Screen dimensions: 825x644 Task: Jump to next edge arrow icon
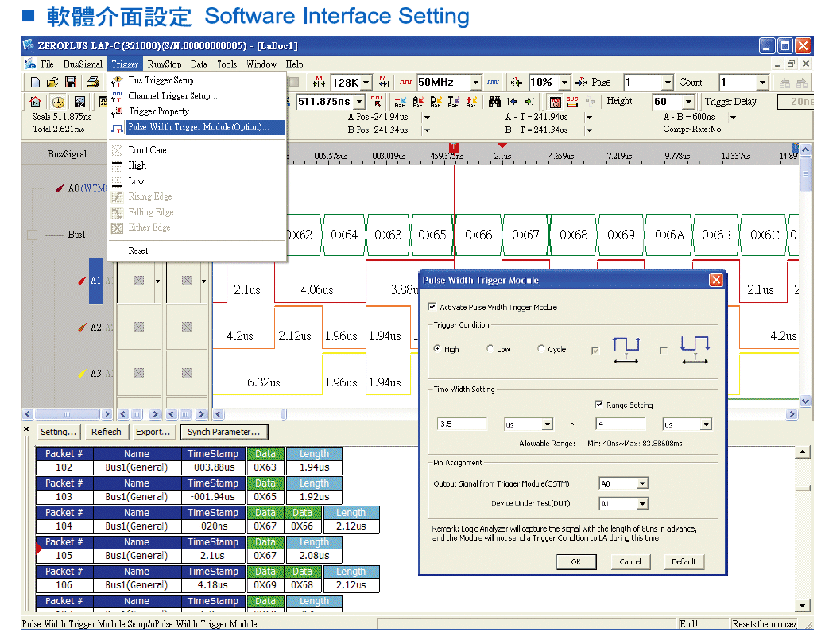point(529,102)
